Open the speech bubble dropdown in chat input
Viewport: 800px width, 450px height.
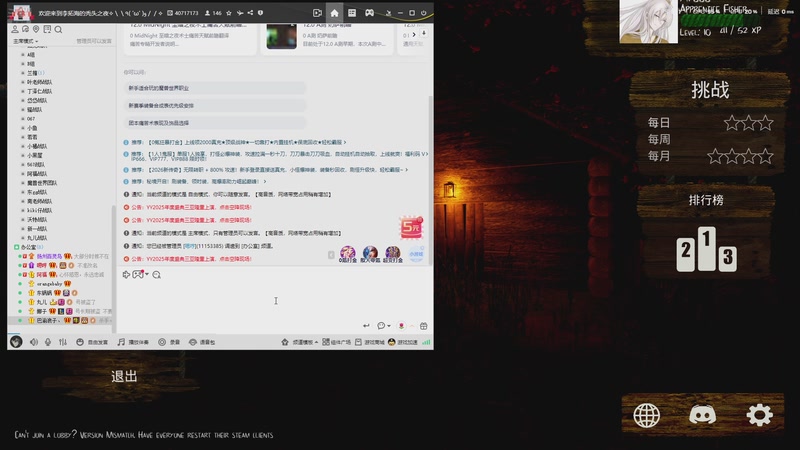(384, 326)
